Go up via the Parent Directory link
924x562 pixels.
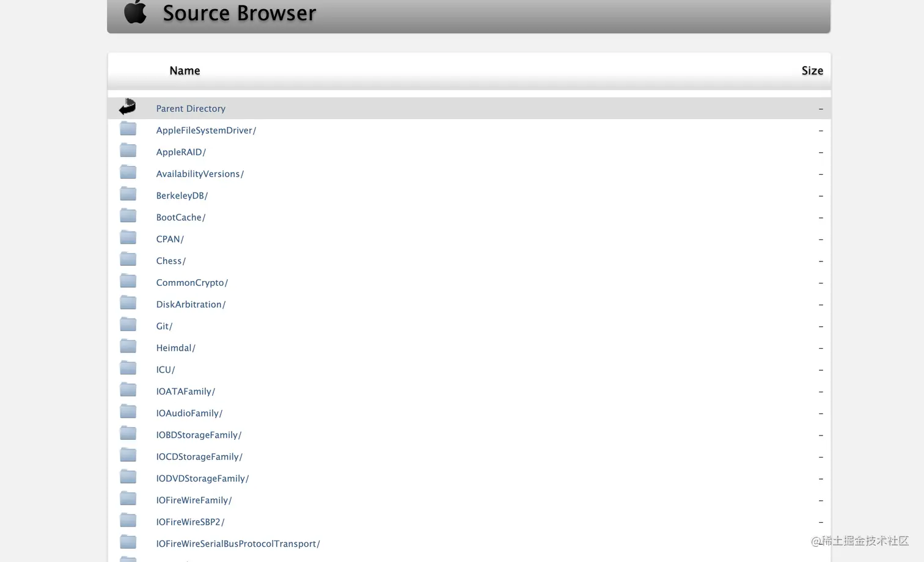click(x=191, y=108)
